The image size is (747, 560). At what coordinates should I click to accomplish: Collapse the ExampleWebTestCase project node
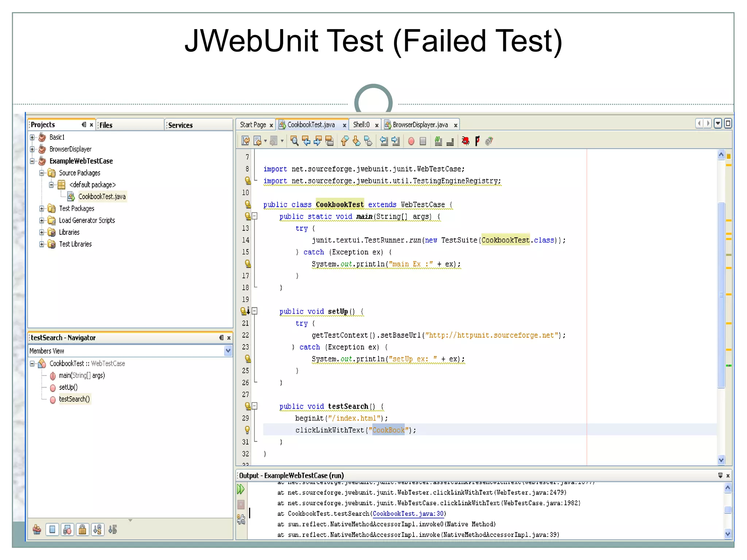coord(32,161)
